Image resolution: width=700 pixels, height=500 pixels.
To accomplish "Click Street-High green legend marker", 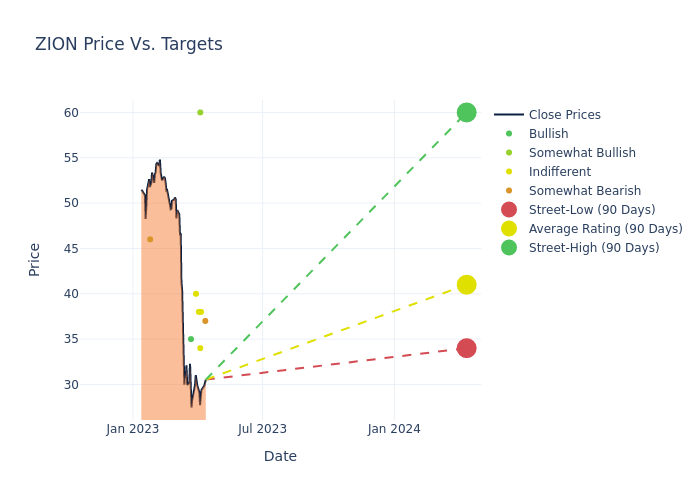I will 509,248.
